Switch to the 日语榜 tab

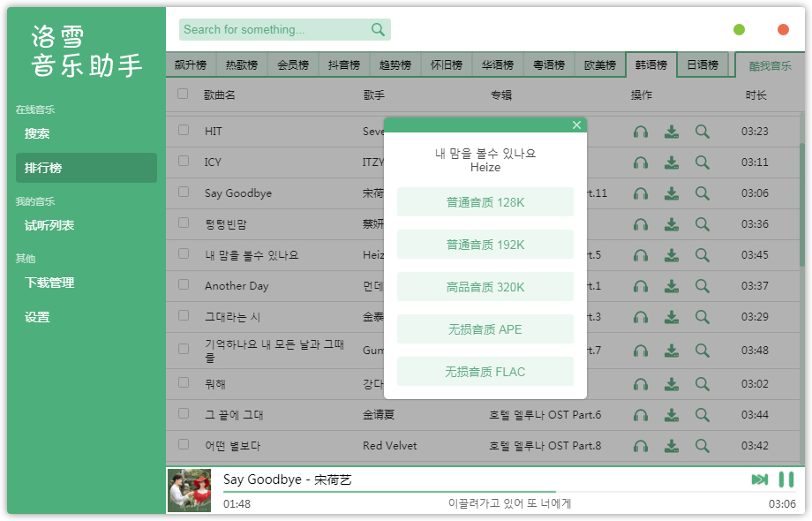tap(703, 65)
